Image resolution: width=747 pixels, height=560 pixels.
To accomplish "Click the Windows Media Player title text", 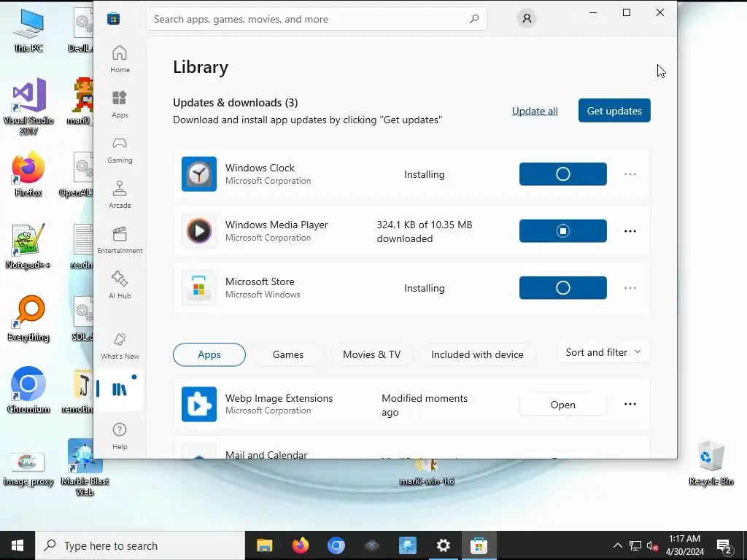I will click(276, 225).
